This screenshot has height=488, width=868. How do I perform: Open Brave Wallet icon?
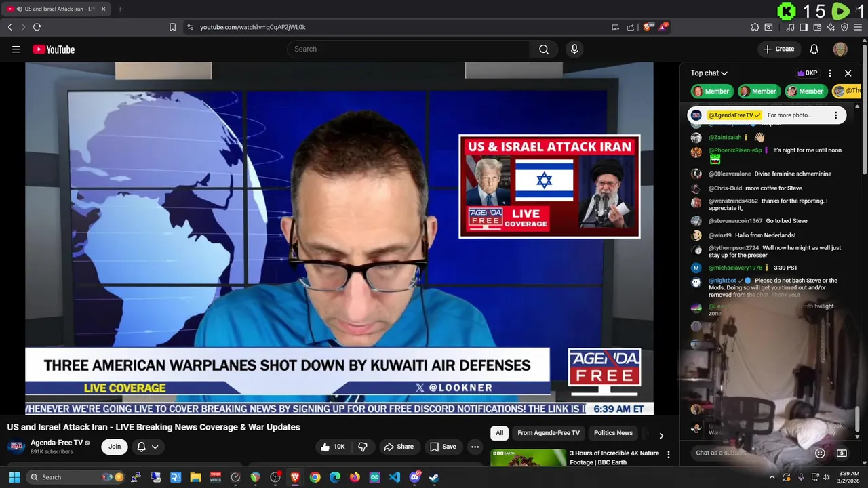coord(817,27)
